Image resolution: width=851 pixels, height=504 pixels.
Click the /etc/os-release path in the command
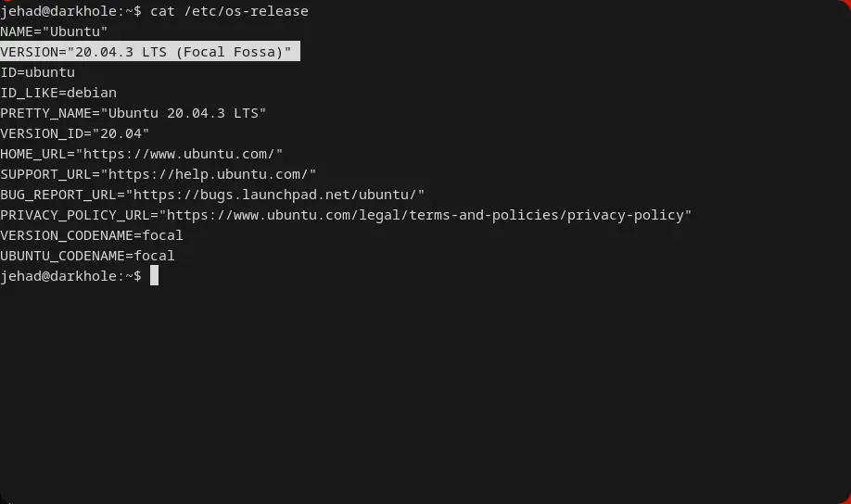(x=247, y=11)
